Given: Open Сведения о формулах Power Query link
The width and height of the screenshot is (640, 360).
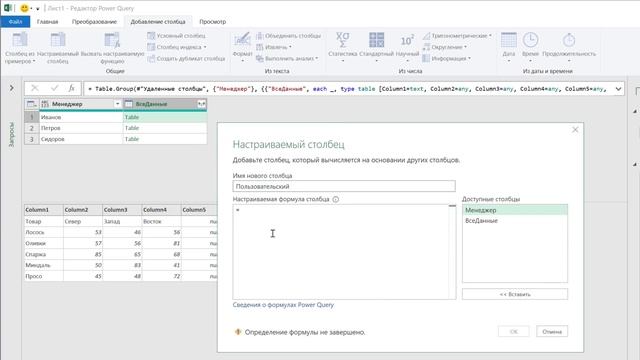Looking at the screenshot, I should tap(283, 305).
